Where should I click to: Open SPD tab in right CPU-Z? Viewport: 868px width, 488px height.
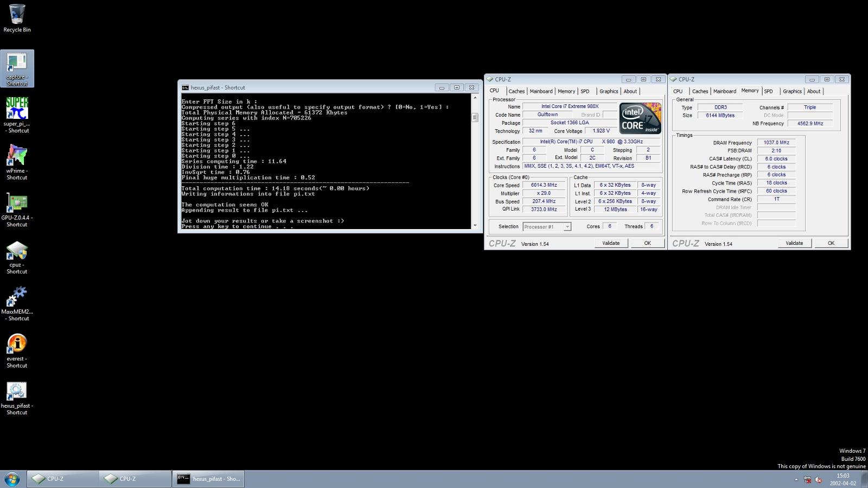click(x=769, y=91)
